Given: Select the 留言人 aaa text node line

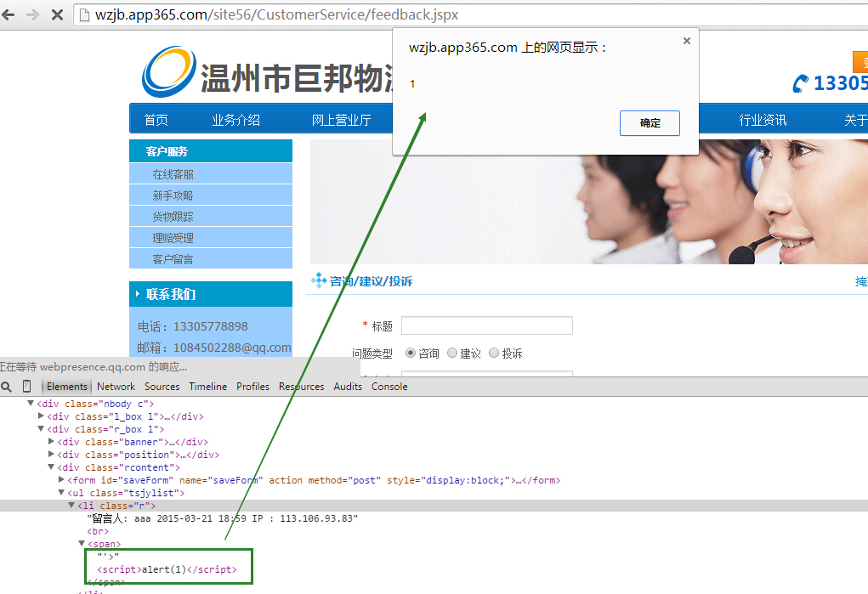Looking at the screenshot, I should click(223, 518).
